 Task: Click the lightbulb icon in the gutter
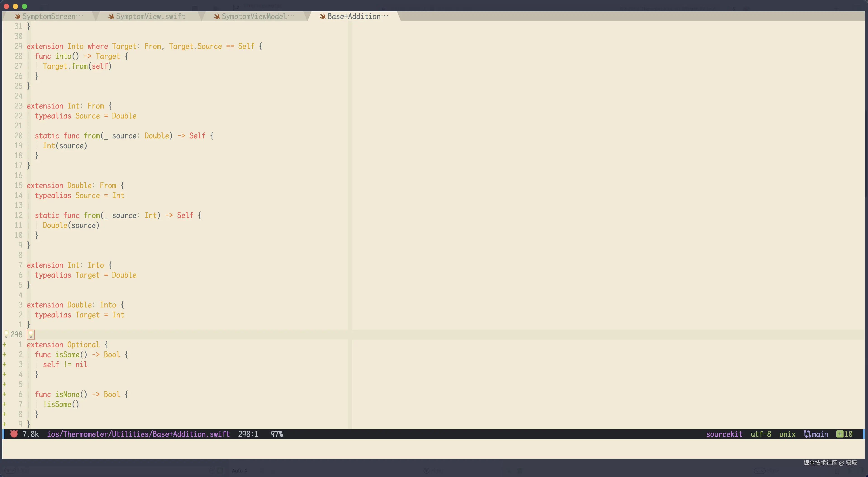[x=6, y=334]
